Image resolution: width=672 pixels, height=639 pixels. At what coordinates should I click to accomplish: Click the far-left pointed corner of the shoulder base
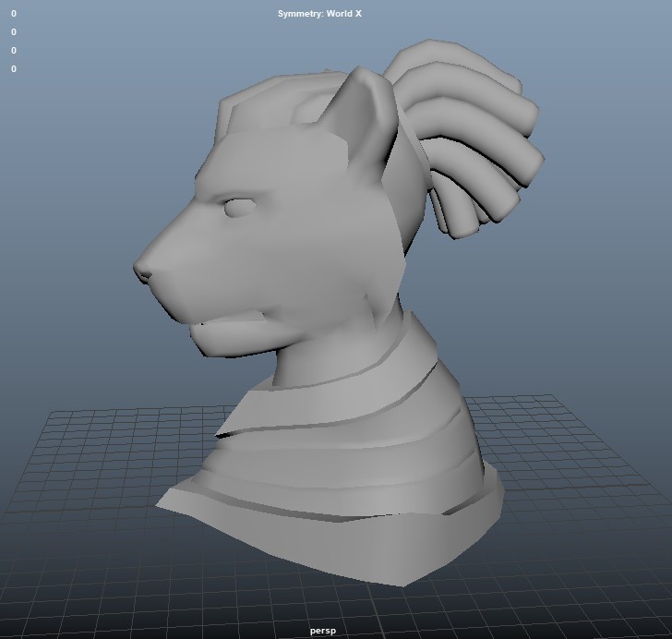[161, 503]
